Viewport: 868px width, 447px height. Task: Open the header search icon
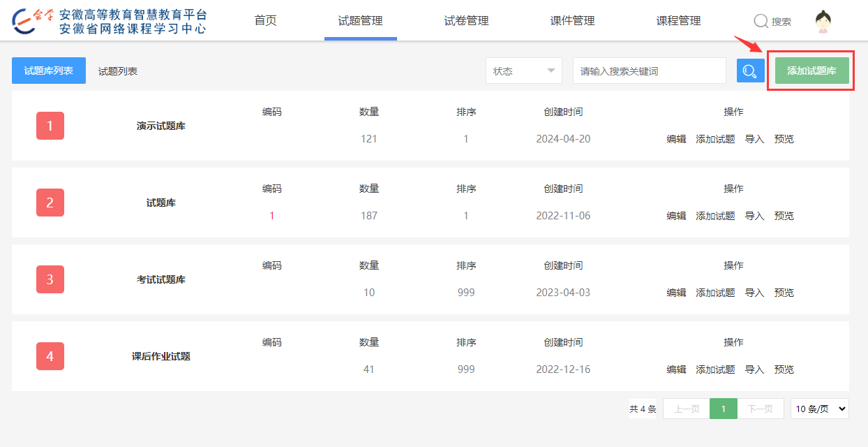click(x=761, y=21)
